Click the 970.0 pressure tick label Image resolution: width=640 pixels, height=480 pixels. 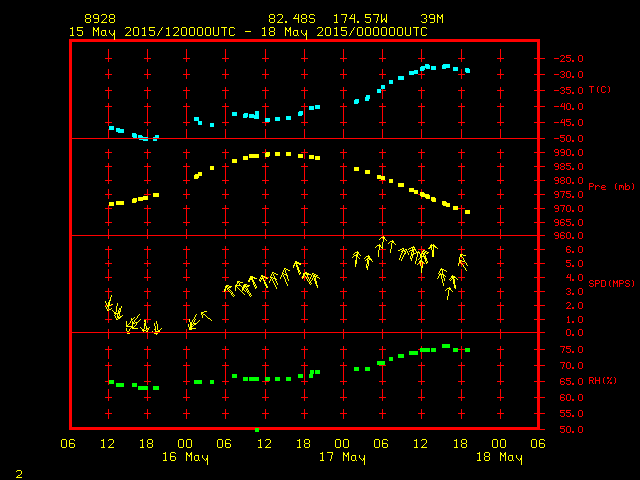[569, 209]
